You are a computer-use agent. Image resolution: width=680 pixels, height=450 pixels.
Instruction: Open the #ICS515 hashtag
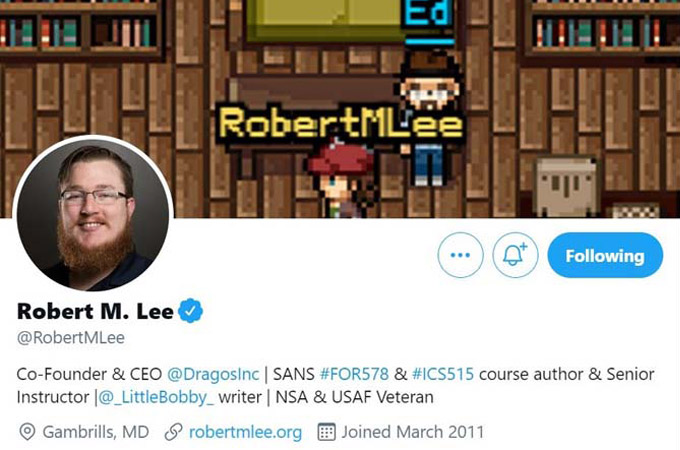tap(442, 374)
